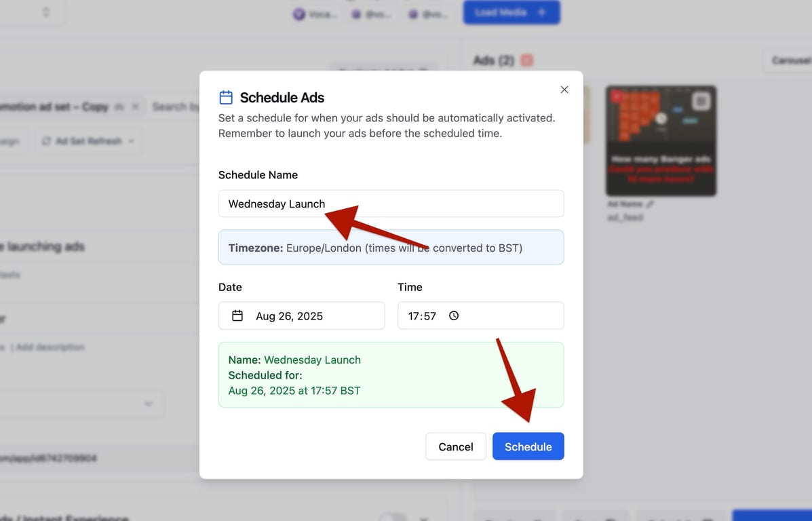Open the collapsed dropdown in the left sidebar
Image resolution: width=812 pixels, height=521 pixels.
(x=148, y=404)
